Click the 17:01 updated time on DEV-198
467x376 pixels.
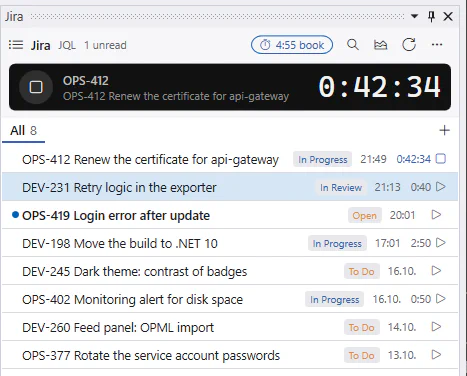387,243
